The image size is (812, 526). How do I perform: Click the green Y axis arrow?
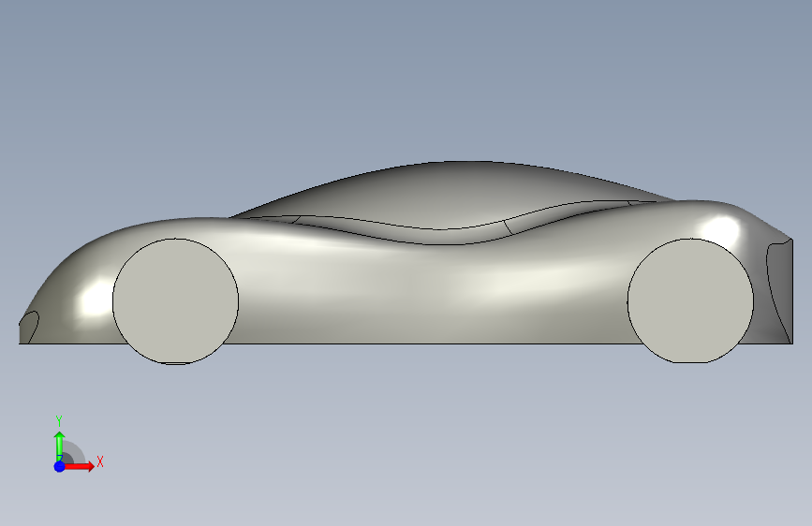click(59, 446)
